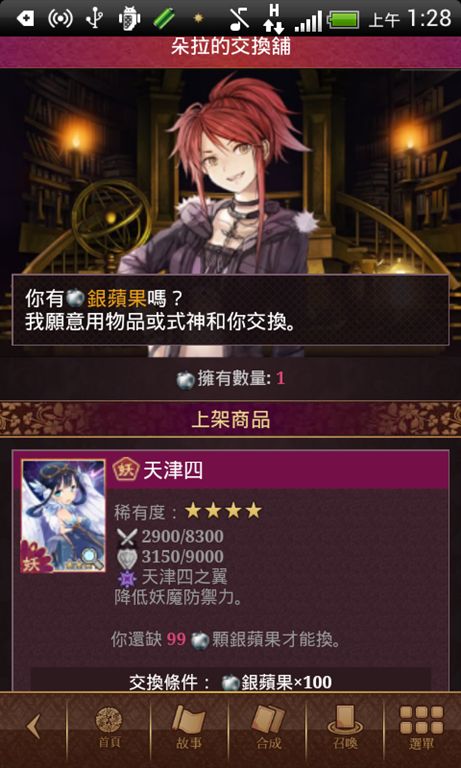Tap the silver apple icon beside 擁有數量
This screenshot has height=768, width=461.
186,380
